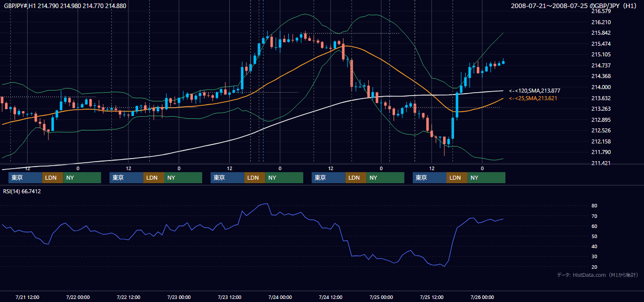Click the 7/25 00:00 time axis label
The height and width of the screenshot is (302, 644).
point(381,297)
